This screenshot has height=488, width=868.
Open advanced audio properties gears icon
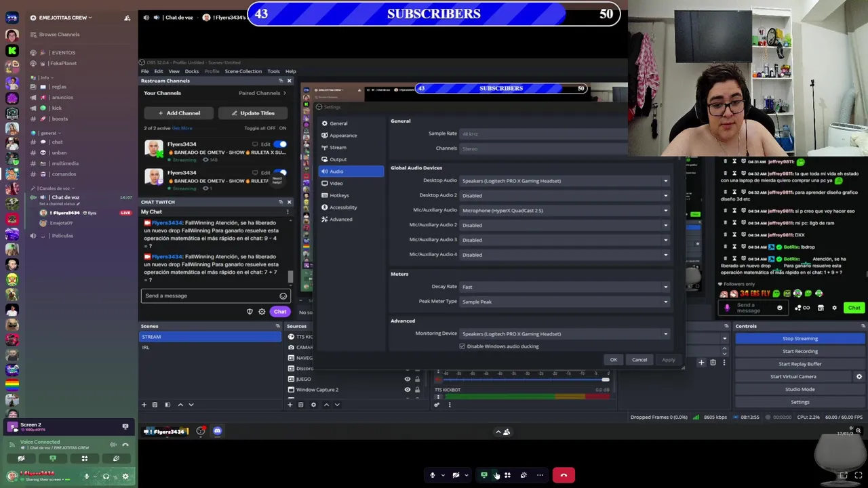[437, 405]
